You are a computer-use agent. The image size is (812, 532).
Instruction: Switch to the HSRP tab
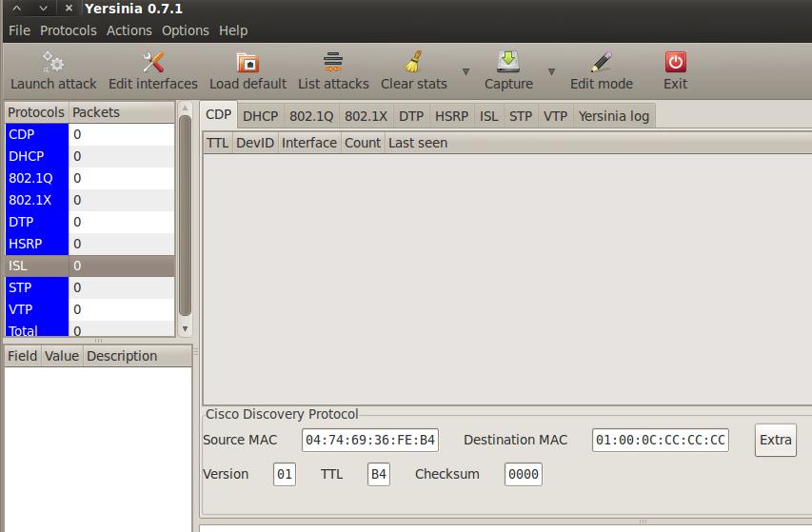[x=451, y=116]
